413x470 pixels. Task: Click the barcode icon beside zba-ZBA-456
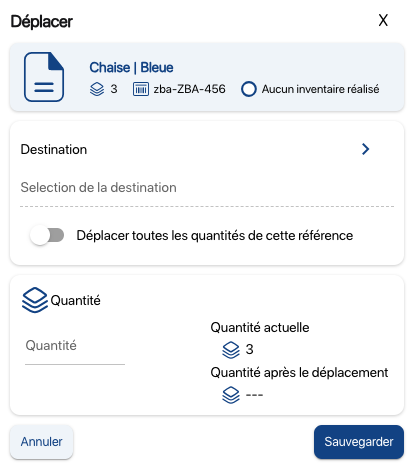[141, 89]
